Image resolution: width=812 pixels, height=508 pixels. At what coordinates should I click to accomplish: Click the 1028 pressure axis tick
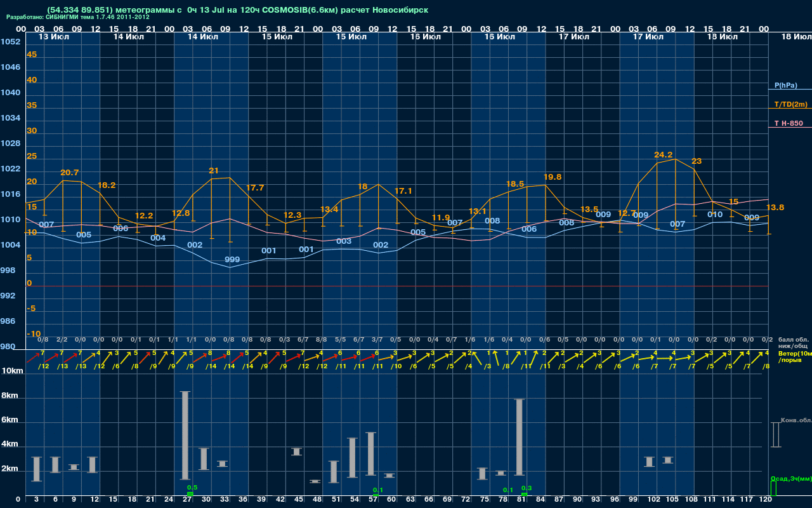pyautogui.click(x=10, y=144)
